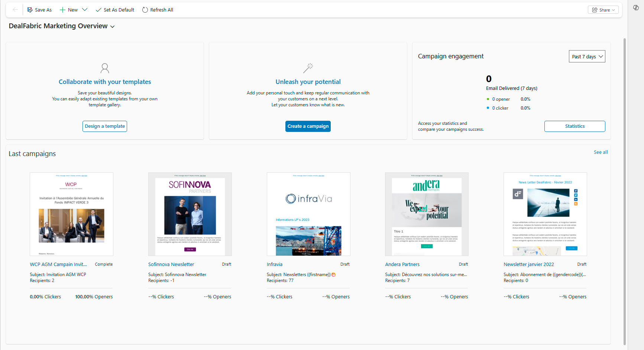644x350 pixels.
Task: Click the Statistics button
Action: pos(575,126)
